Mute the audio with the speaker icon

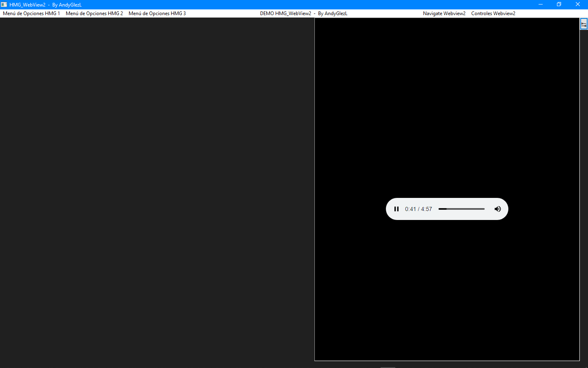(497, 209)
